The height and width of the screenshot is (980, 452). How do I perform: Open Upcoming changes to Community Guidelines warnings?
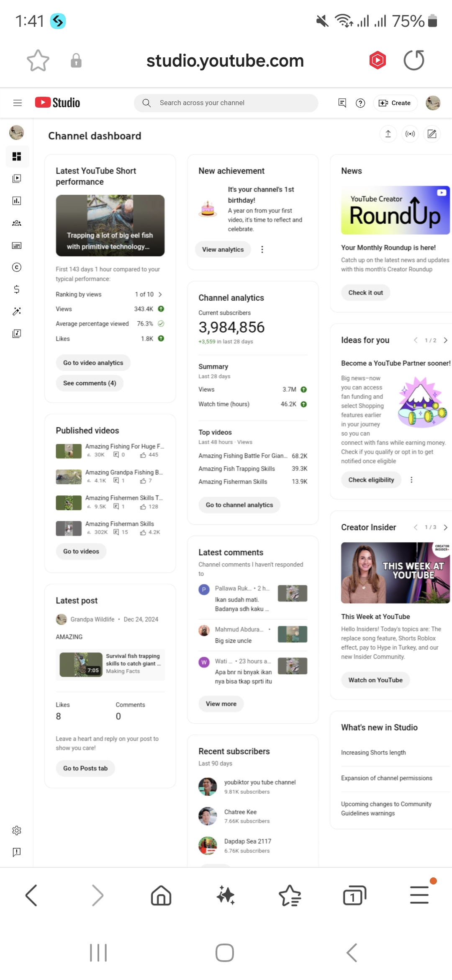(386, 809)
